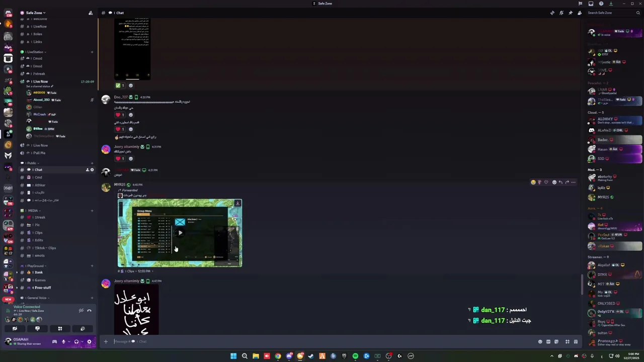Viewport: 644px width, 362px height.
Task: Click the Clips 12:55 PM forwarded source link
Action: (135, 271)
